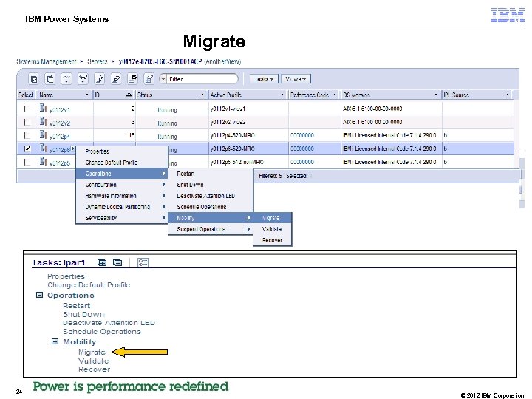Click inside the Filter input field
The height and width of the screenshot is (399, 532).
click(x=202, y=79)
